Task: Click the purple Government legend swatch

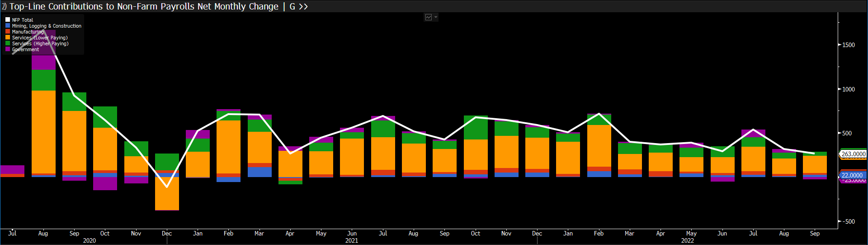Action: tap(8, 49)
